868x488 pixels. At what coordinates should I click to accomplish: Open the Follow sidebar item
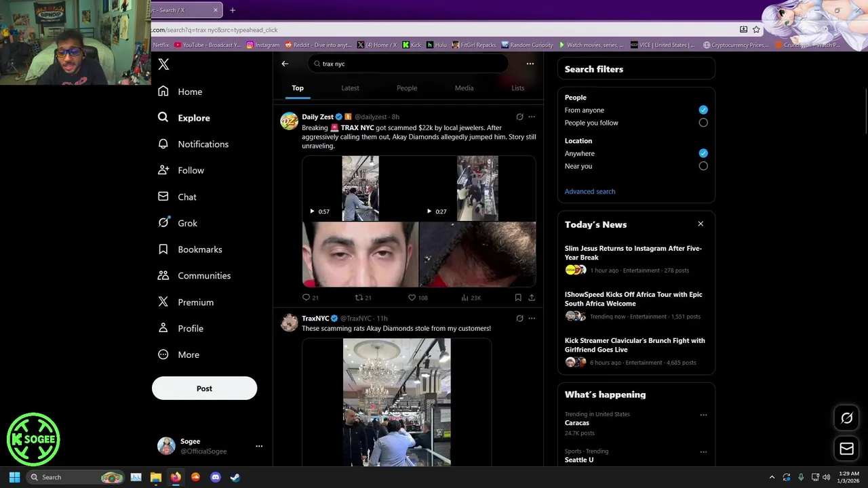click(181, 170)
